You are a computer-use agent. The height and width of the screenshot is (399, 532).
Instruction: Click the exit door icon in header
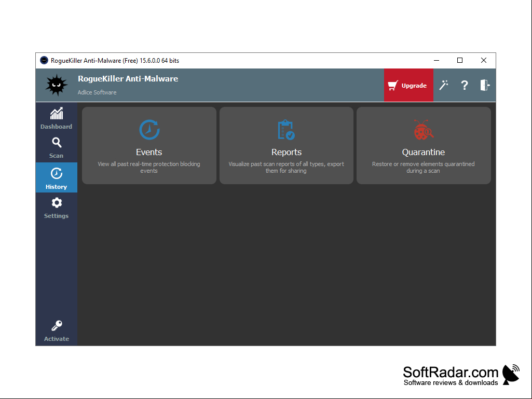[x=485, y=85]
